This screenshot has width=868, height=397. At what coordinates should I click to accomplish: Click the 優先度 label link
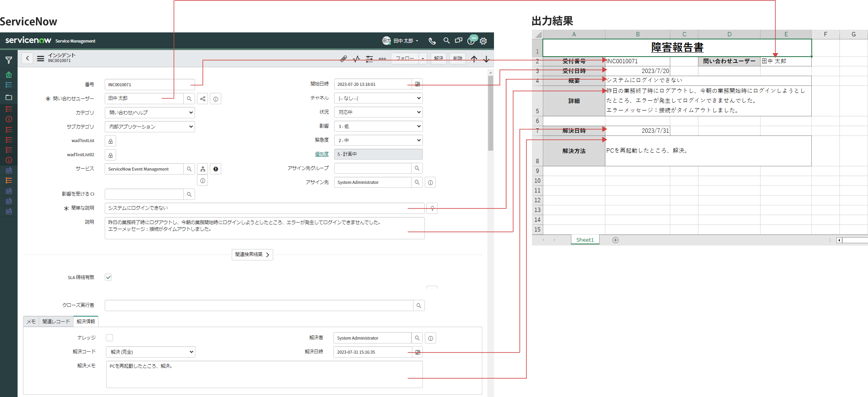pyautogui.click(x=322, y=154)
